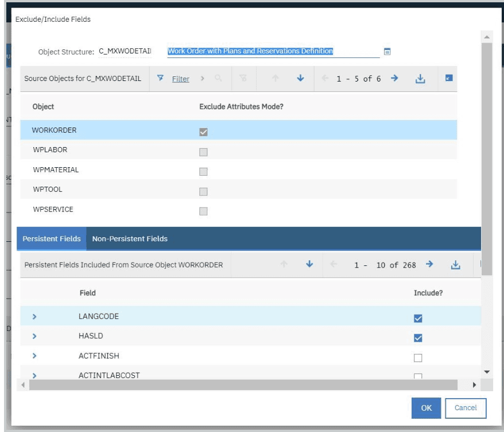Screen dimensions: 504x432
Task: Click the horizontal scrollbar thumb
Action: tap(243, 385)
